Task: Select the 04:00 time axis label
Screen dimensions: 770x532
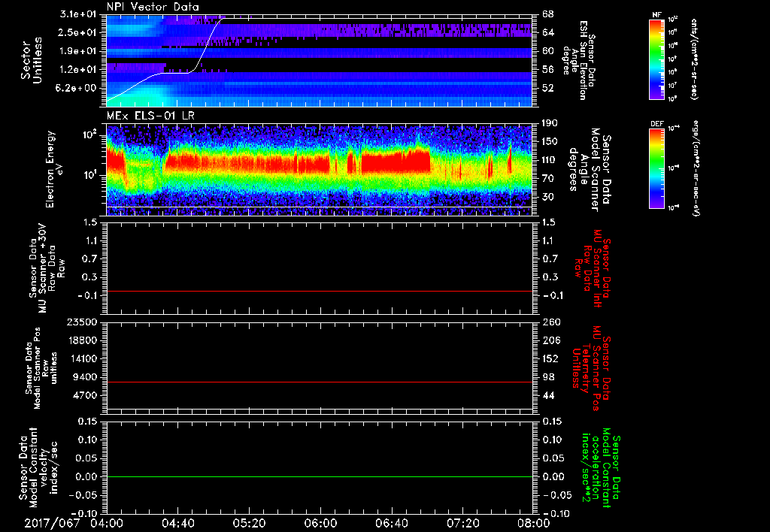Action: pos(107,523)
